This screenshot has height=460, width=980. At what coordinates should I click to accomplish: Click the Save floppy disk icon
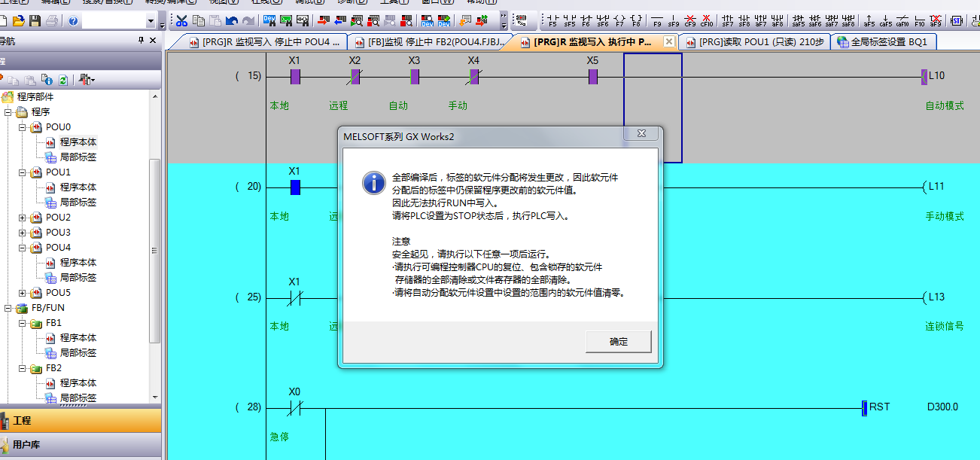[35, 21]
